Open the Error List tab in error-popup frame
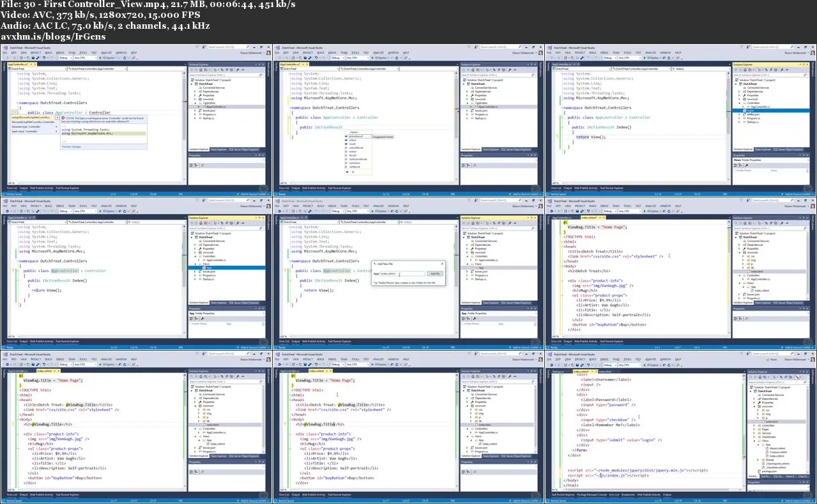Image resolution: width=817 pixels, height=504 pixels. [x=11, y=188]
